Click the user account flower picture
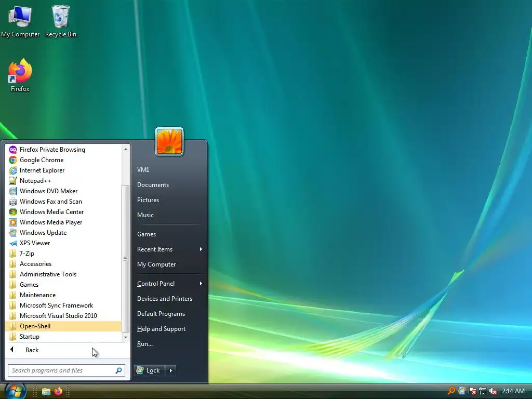Image resolution: width=532 pixels, height=399 pixels. pyautogui.click(x=169, y=141)
